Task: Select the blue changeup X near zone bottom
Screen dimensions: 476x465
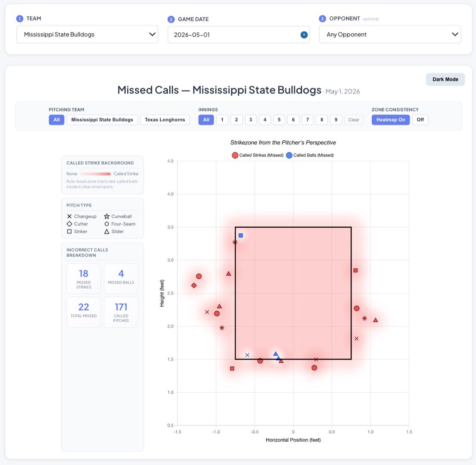Action: coord(247,355)
